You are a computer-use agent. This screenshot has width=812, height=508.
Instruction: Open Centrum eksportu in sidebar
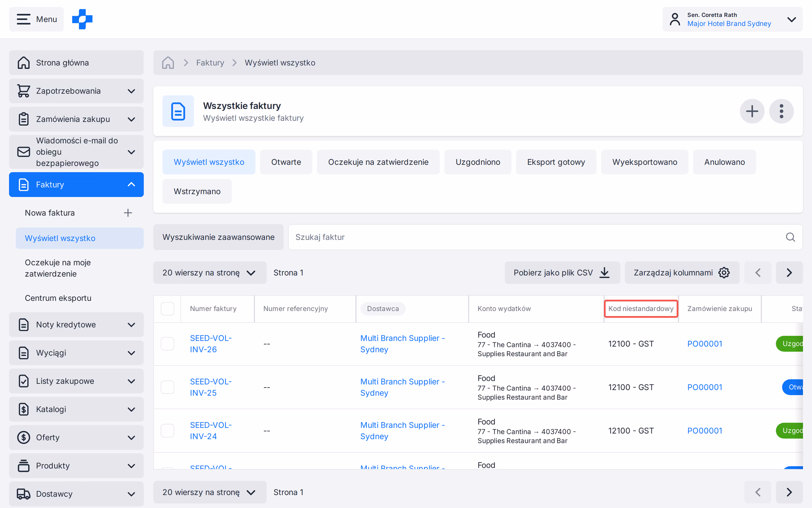click(x=58, y=298)
